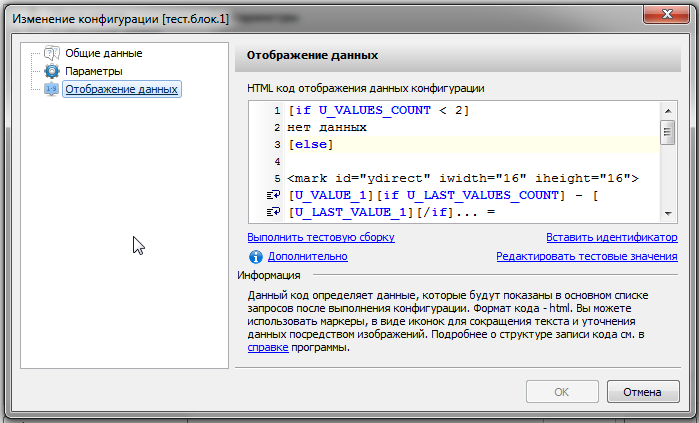
Task: Click the Параметры gear icon
Action: pos(52,72)
